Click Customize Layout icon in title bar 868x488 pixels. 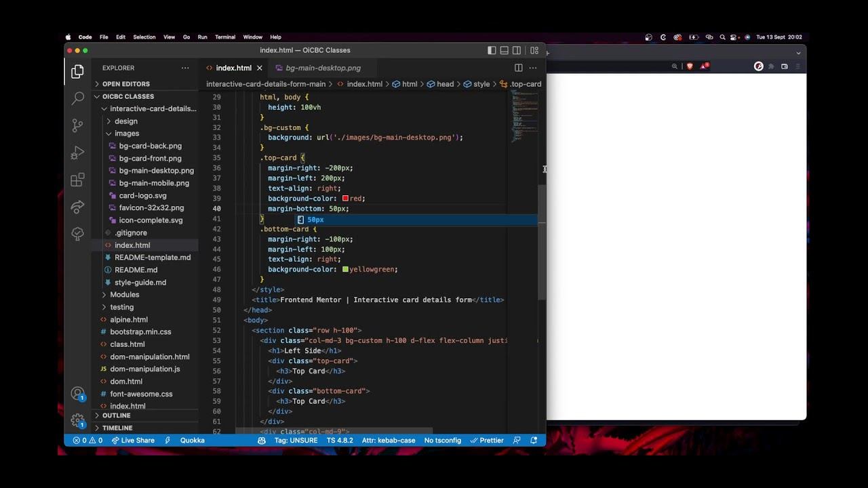[534, 50]
